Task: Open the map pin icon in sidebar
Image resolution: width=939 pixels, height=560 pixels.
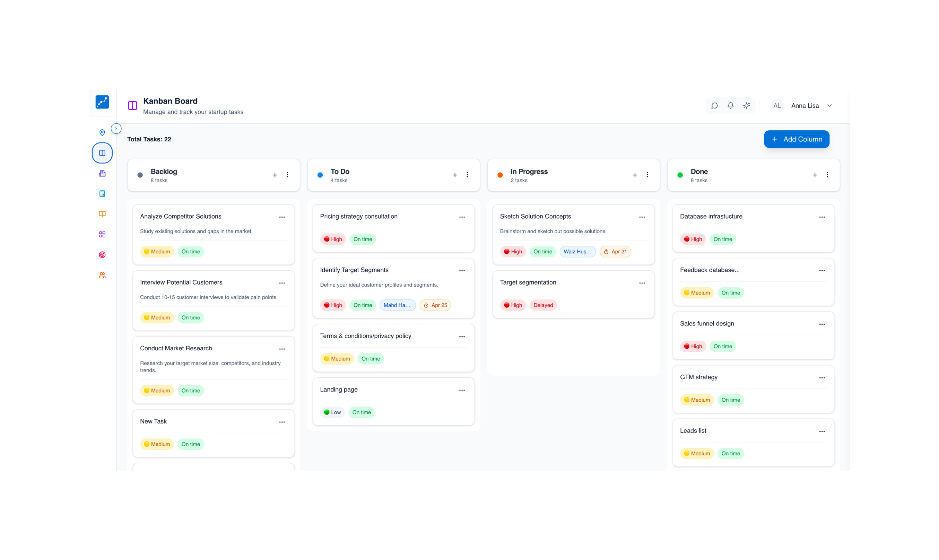Action: (x=102, y=132)
